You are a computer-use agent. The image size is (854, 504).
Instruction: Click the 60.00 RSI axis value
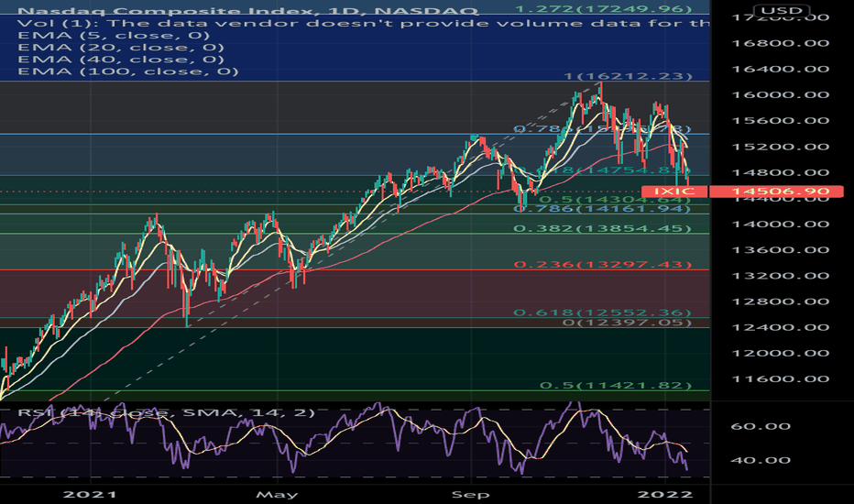[x=761, y=426]
